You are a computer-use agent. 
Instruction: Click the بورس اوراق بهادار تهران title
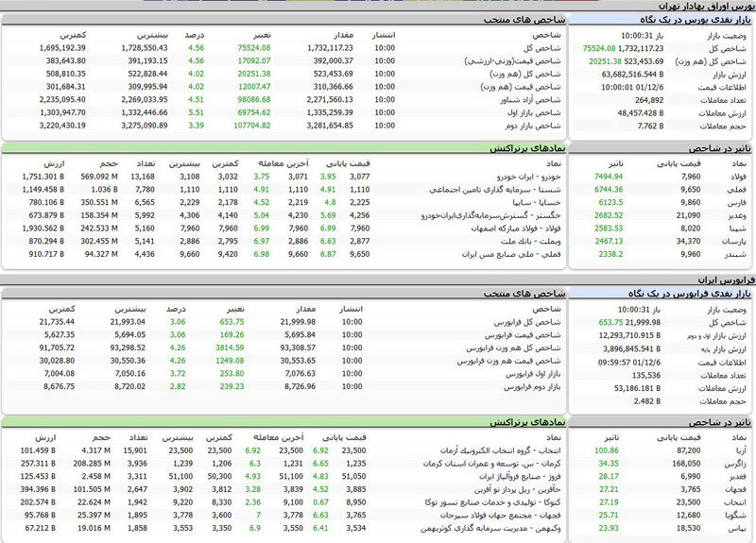pyautogui.click(x=707, y=7)
